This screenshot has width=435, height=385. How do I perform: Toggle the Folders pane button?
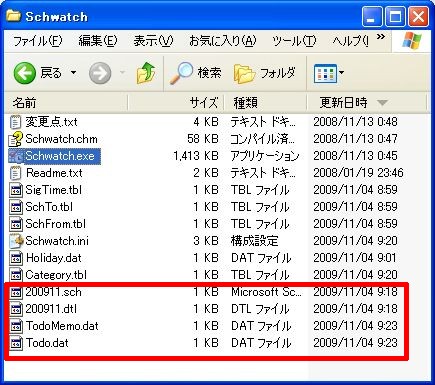(265, 73)
